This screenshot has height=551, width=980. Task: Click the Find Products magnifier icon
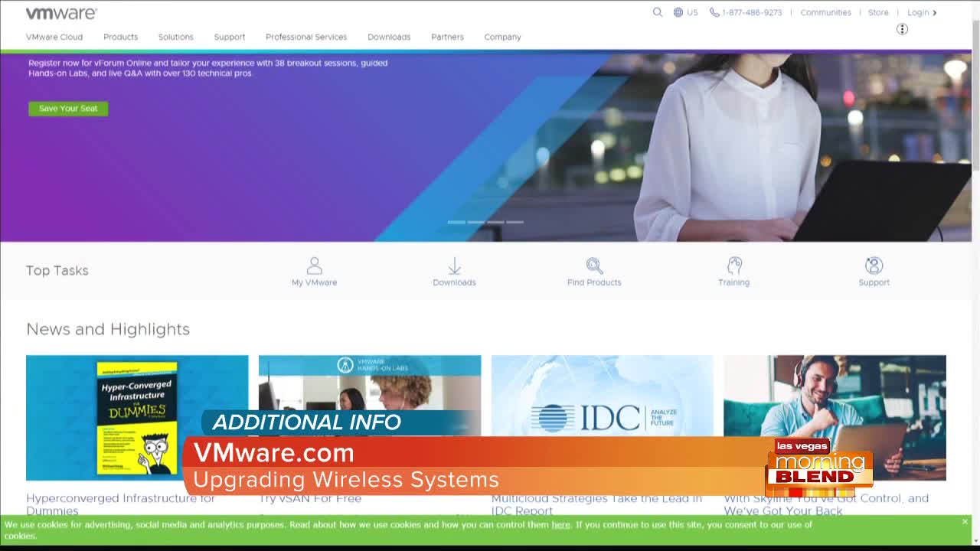tap(594, 266)
